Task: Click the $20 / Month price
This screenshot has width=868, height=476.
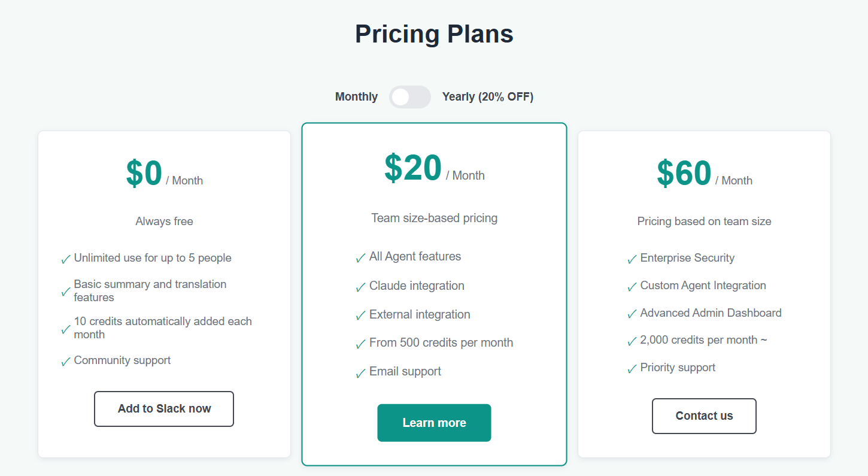Action: coord(434,169)
